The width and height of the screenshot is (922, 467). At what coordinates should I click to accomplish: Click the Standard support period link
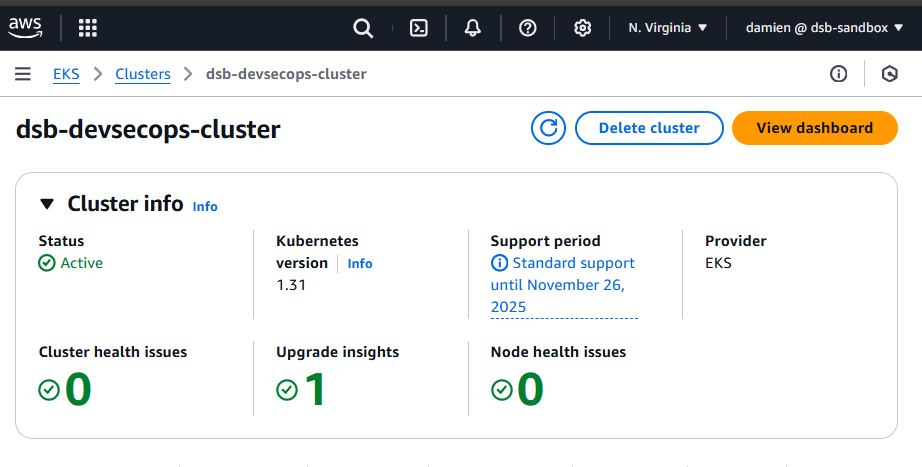tap(565, 285)
